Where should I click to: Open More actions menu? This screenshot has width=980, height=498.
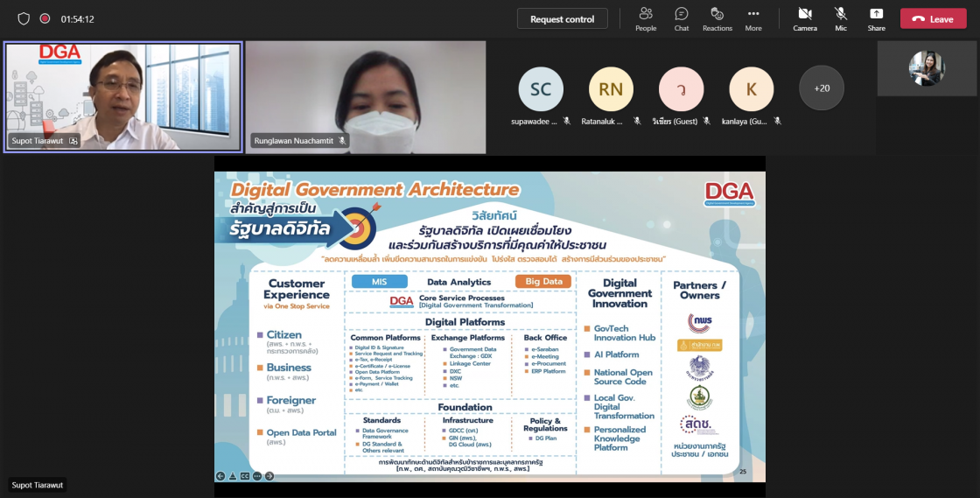[753, 18]
